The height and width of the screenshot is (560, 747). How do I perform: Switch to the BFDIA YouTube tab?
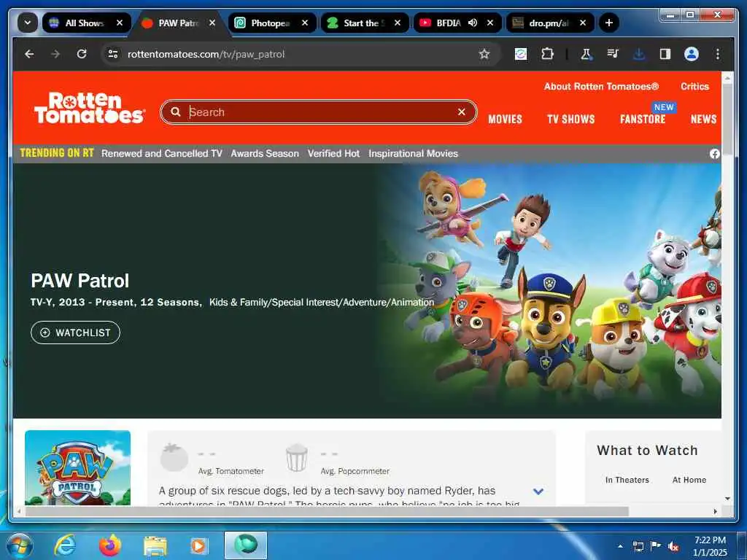449,23
